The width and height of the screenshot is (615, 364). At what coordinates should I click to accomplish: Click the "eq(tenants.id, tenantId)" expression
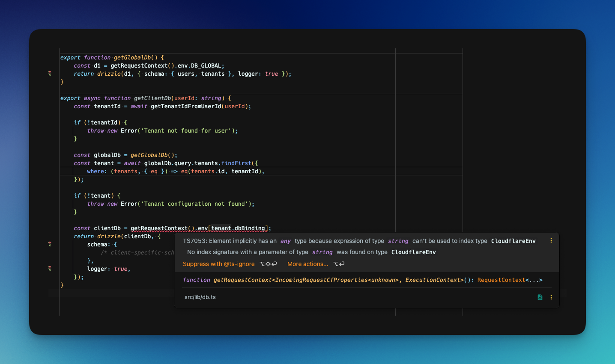pyautogui.click(x=221, y=171)
